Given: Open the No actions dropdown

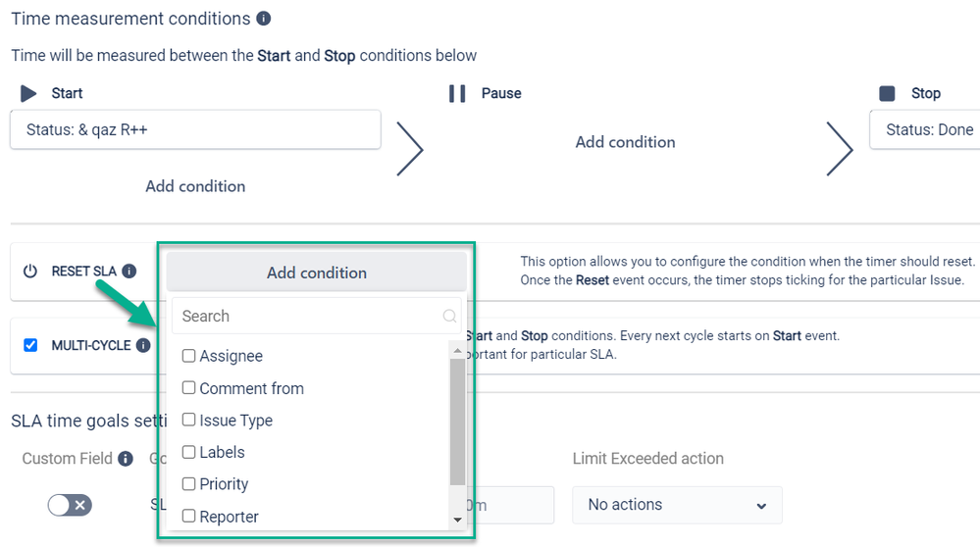Looking at the screenshot, I should coord(677,505).
